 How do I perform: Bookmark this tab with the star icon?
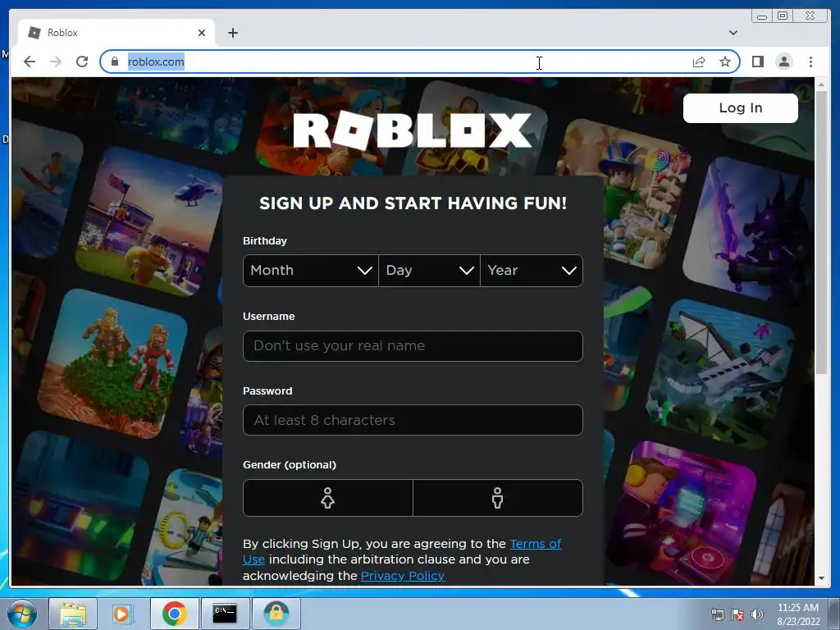click(x=725, y=62)
